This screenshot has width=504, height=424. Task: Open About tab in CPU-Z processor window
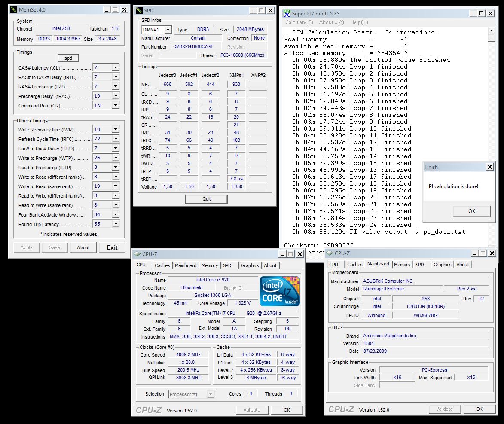tap(270, 265)
